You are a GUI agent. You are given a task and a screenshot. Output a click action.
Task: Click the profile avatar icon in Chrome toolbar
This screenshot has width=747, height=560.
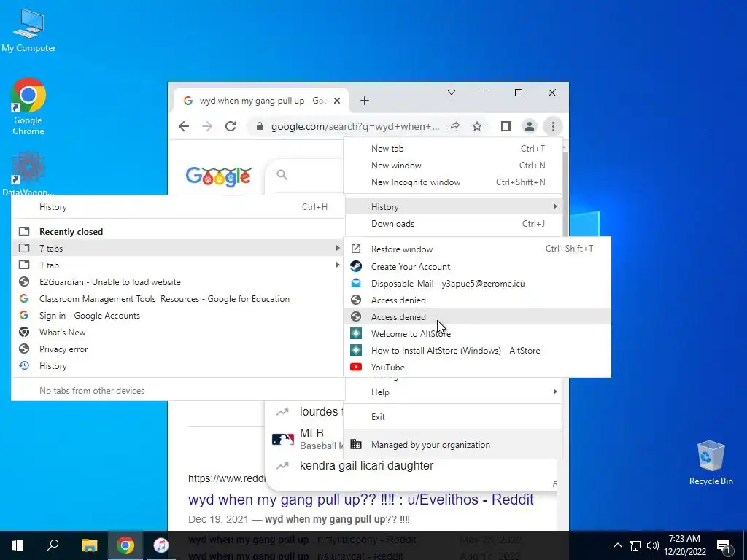point(530,126)
